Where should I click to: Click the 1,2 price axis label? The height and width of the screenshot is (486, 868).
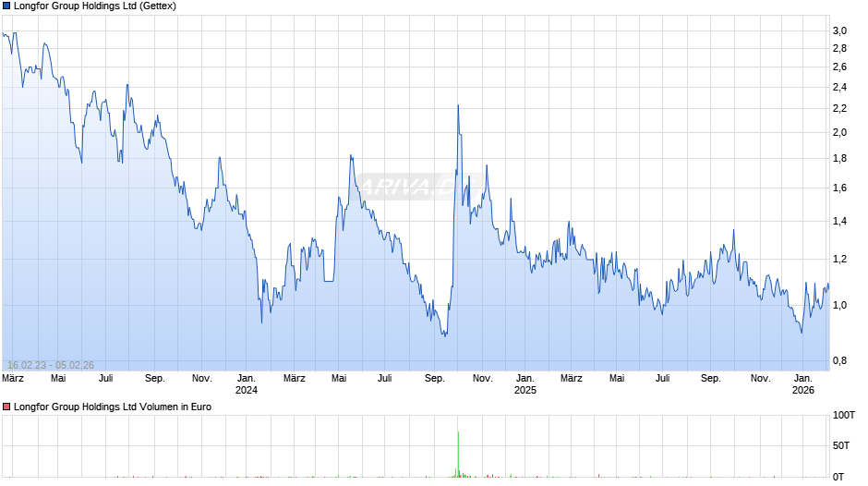[839, 260]
